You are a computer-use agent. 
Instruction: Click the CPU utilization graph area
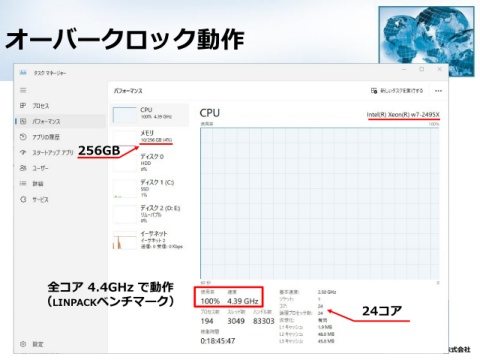coord(320,203)
